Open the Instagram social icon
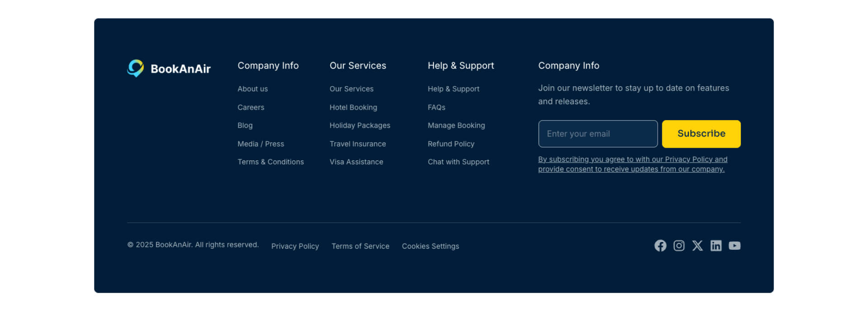This screenshot has width=868, height=312. [x=679, y=246]
